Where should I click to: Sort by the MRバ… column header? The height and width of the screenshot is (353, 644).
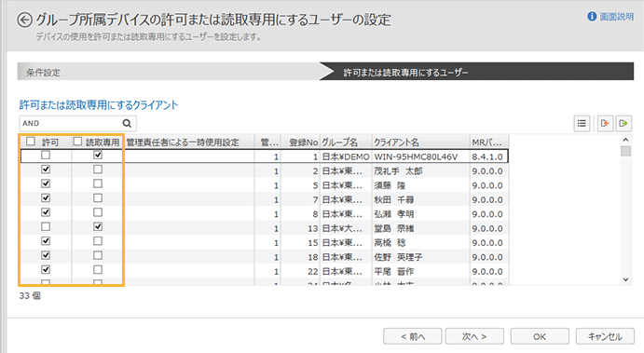coord(489,142)
